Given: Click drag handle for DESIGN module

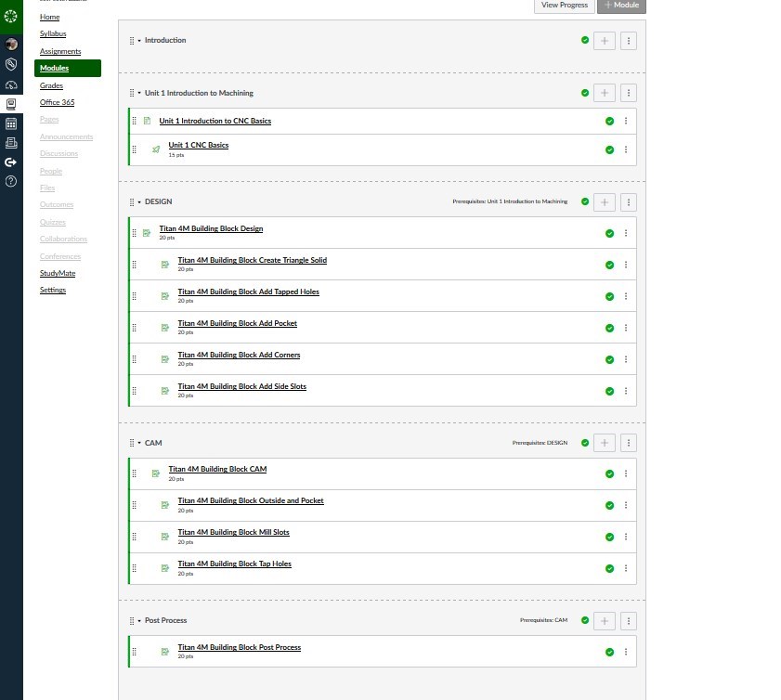Looking at the screenshot, I should pyautogui.click(x=132, y=201).
